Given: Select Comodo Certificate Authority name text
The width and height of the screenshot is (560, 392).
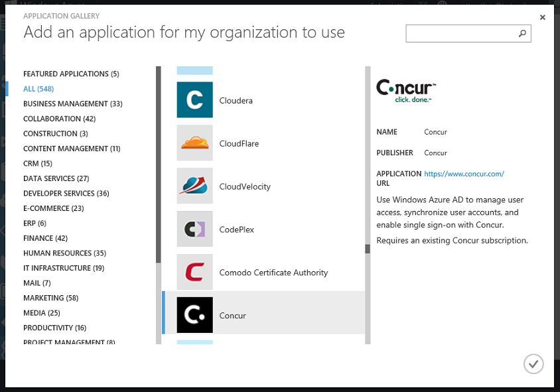Looking at the screenshot, I should coord(273,273).
